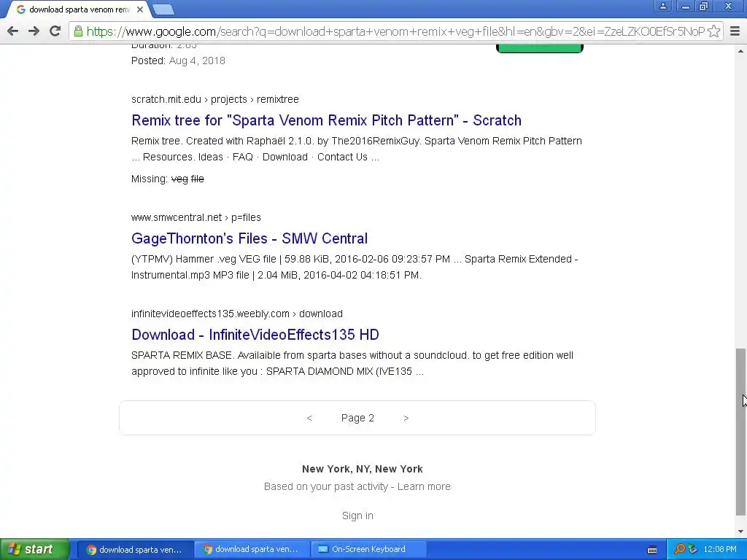Click the scrollbar up arrow
This screenshot has height=560, width=747.
click(x=740, y=51)
